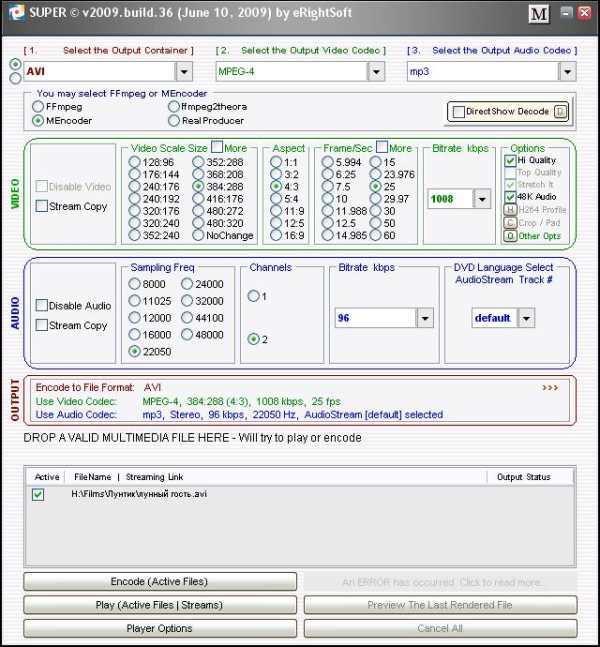Set frame rate to 23.976

(376, 174)
